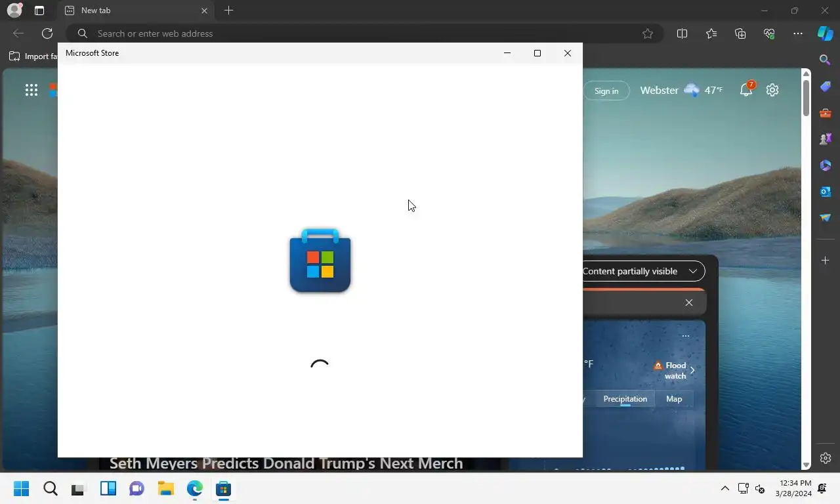Click the Microsoft Store taskbar icon
840x504 pixels.
(223, 488)
